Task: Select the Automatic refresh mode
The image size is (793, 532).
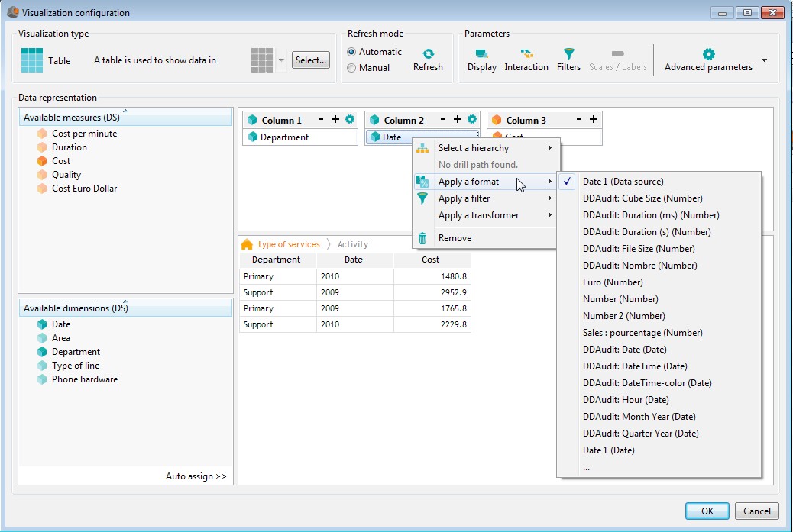Action: tap(351, 52)
